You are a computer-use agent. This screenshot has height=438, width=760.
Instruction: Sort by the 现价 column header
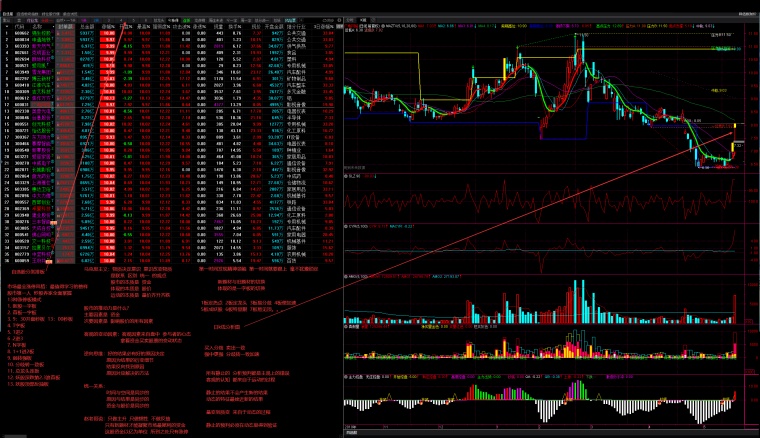(x=256, y=27)
